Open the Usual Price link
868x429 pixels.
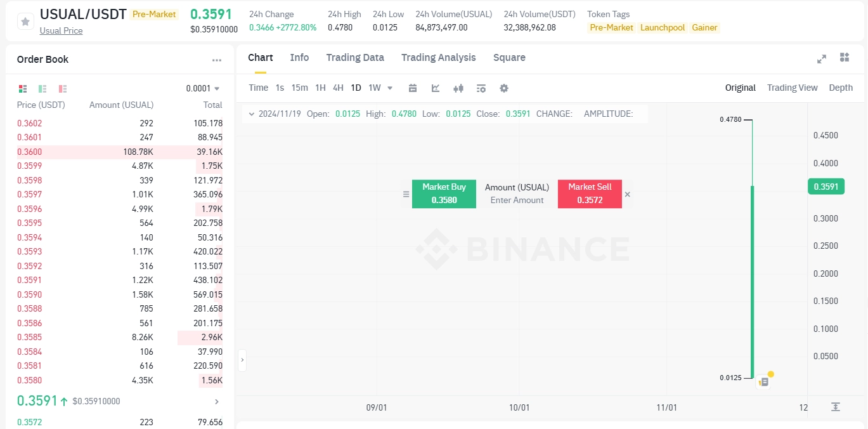[61, 30]
